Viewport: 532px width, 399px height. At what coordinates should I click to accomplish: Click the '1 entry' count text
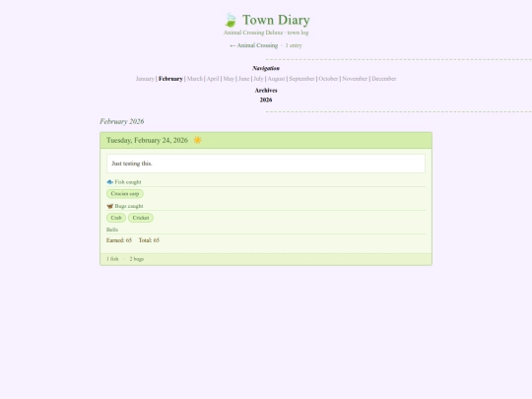[294, 45]
